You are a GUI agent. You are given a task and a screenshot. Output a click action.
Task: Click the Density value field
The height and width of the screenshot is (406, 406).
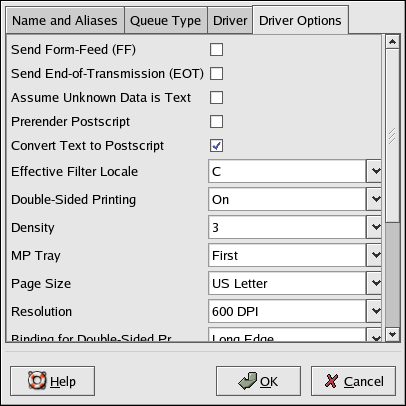[287, 227]
